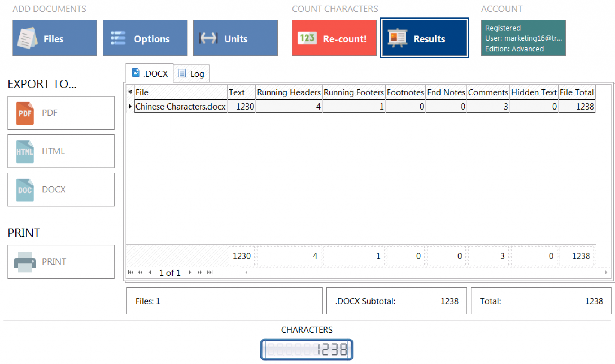Open Results panel view
Screen dimensions: 615x364
(425, 39)
